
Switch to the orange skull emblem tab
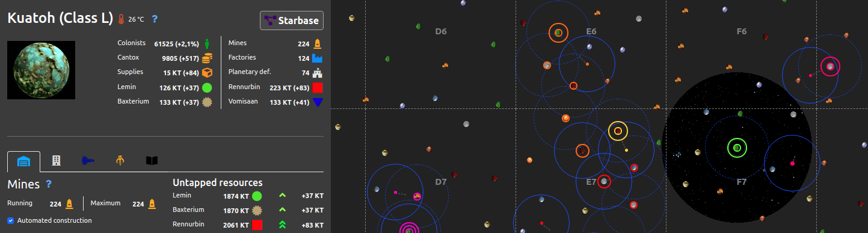(120, 161)
